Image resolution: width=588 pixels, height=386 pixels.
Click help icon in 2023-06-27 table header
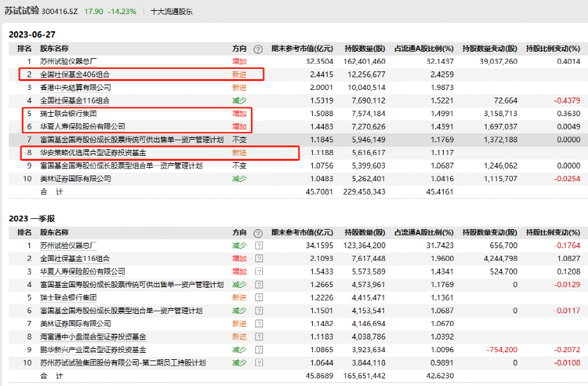(258, 49)
